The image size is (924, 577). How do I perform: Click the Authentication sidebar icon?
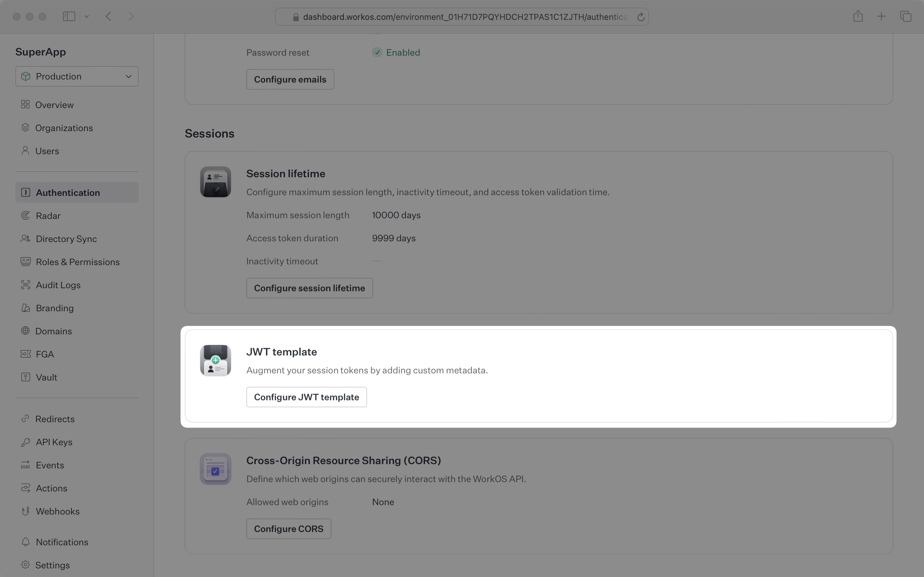25,192
